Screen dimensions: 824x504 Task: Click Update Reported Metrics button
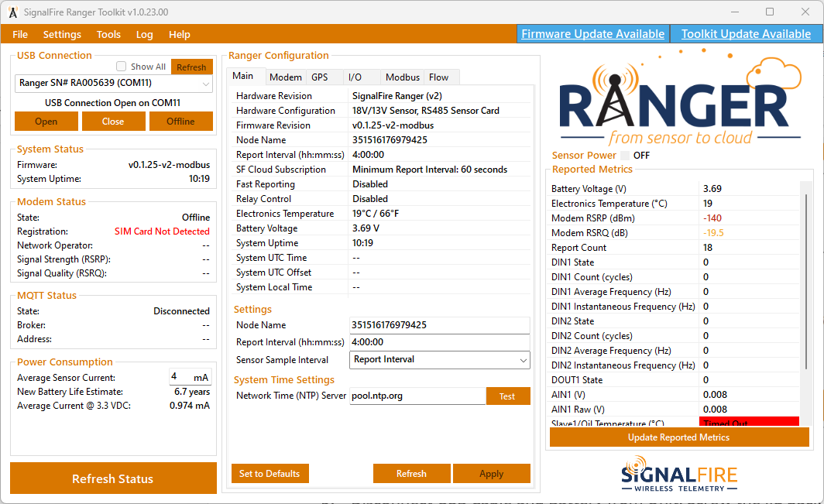(679, 437)
